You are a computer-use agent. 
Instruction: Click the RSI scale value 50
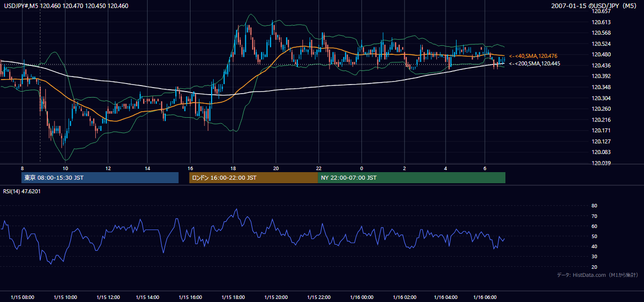594,236
